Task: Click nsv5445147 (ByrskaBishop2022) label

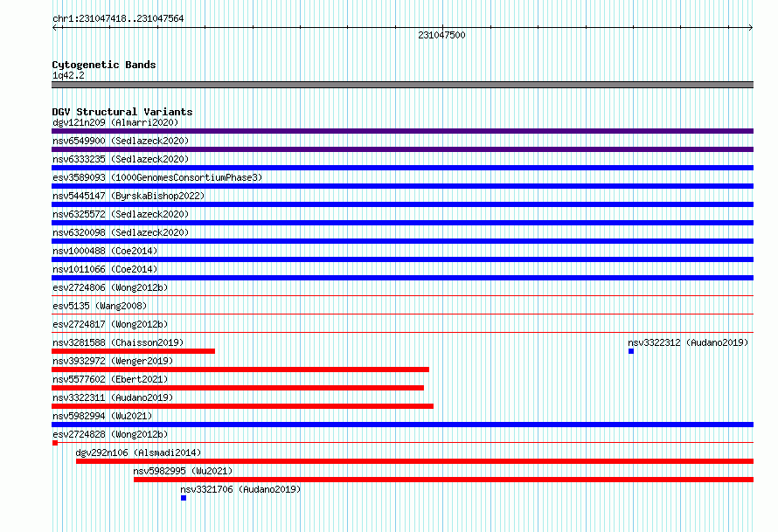Action: [x=129, y=196]
